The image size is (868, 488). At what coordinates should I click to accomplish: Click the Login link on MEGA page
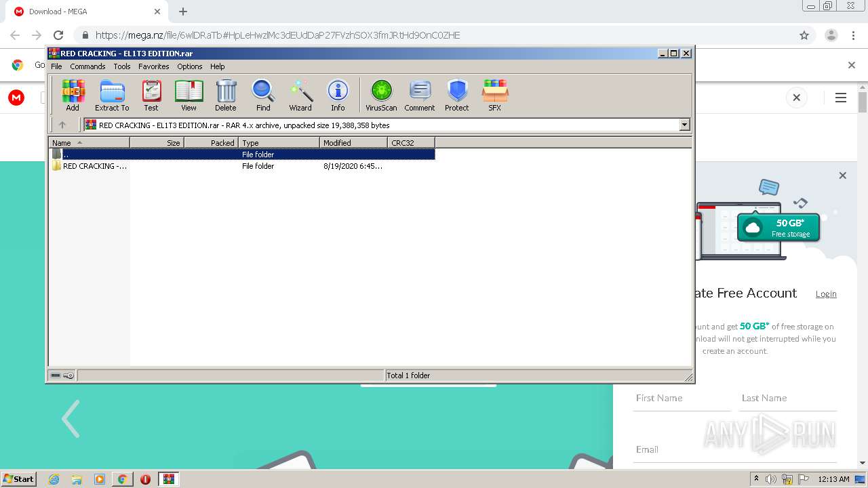[x=826, y=293]
